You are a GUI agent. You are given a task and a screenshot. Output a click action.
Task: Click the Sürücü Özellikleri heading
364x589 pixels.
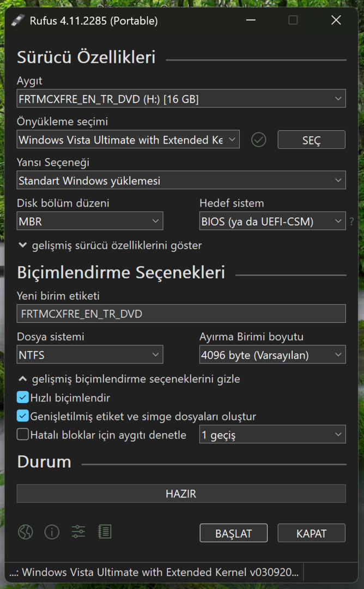point(86,57)
